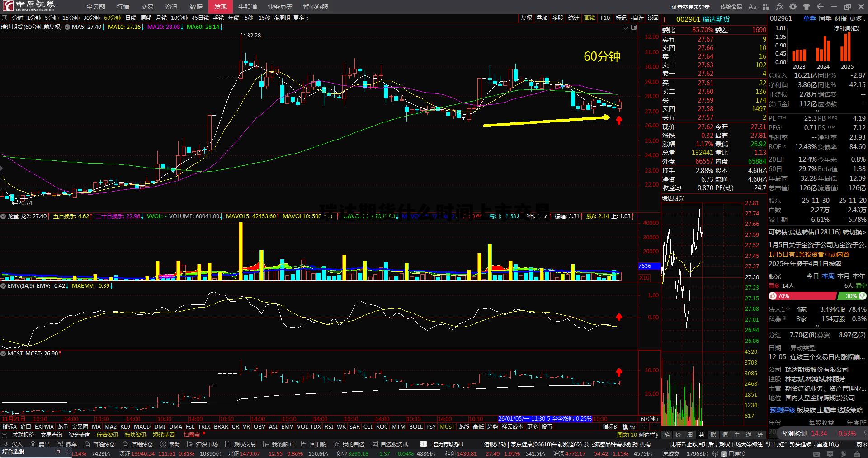The height and width of the screenshot is (458, 868).
Task: Click the fx formula icon
Action: click(x=779, y=7)
